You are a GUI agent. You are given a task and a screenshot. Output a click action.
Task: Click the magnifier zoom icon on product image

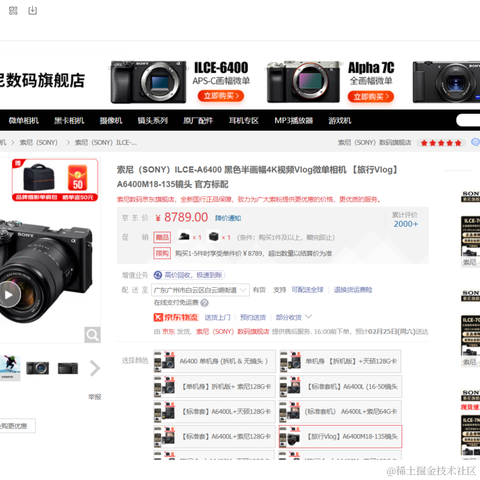92,335
